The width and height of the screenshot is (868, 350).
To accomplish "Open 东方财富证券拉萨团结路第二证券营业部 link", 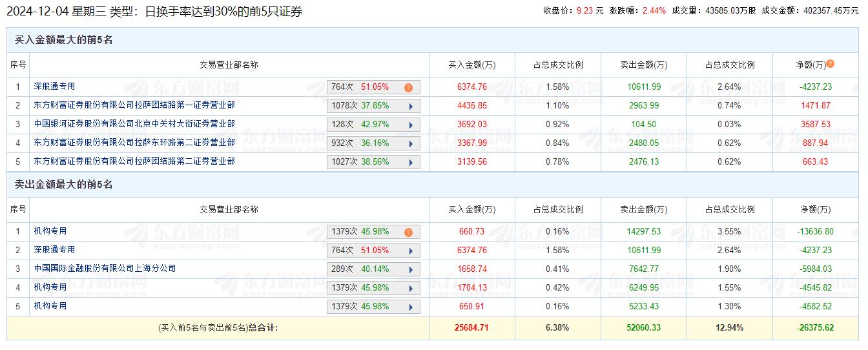I will pos(134,161).
